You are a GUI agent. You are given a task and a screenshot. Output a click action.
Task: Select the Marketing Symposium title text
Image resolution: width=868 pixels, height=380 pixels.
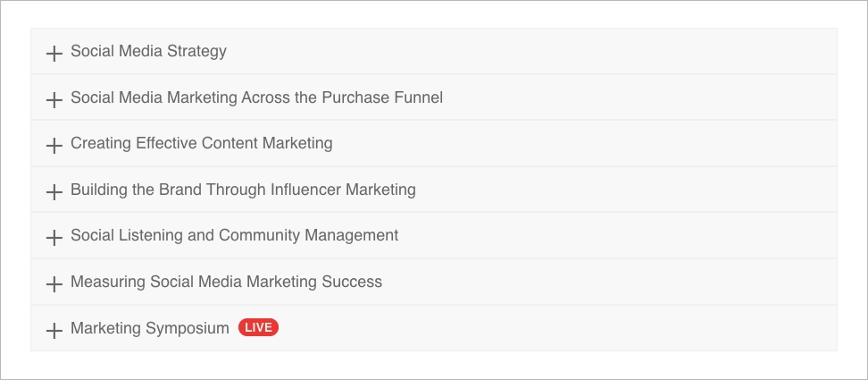[x=149, y=328]
